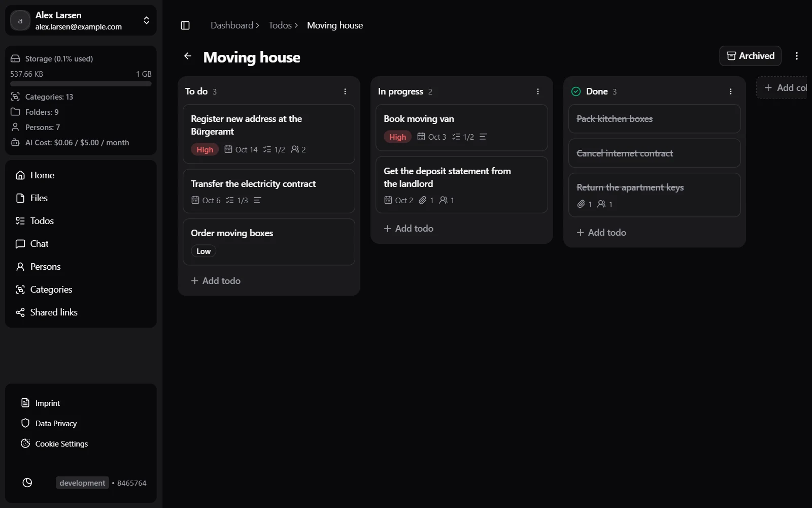812x508 pixels.
Task: Open the Book moving van card
Action: (462, 128)
